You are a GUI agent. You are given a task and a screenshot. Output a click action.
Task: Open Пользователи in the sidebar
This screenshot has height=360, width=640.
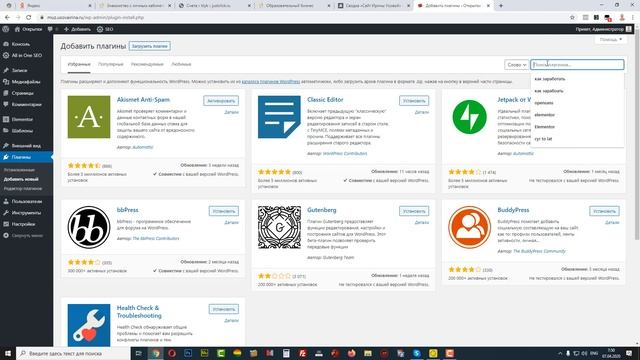[27, 201]
